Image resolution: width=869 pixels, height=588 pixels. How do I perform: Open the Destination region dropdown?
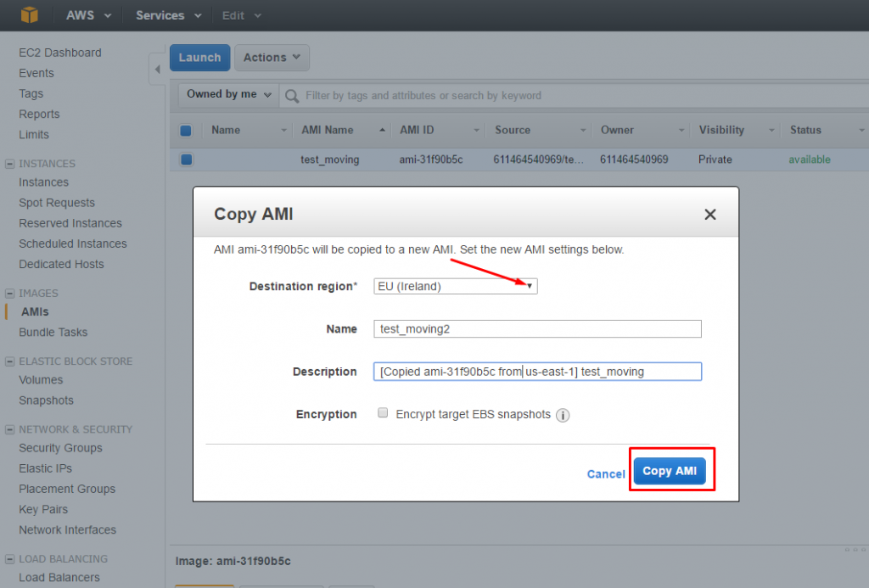(x=456, y=287)
